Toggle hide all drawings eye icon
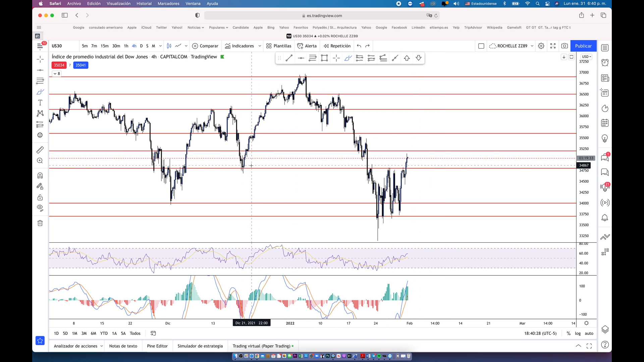 (40, 208)
